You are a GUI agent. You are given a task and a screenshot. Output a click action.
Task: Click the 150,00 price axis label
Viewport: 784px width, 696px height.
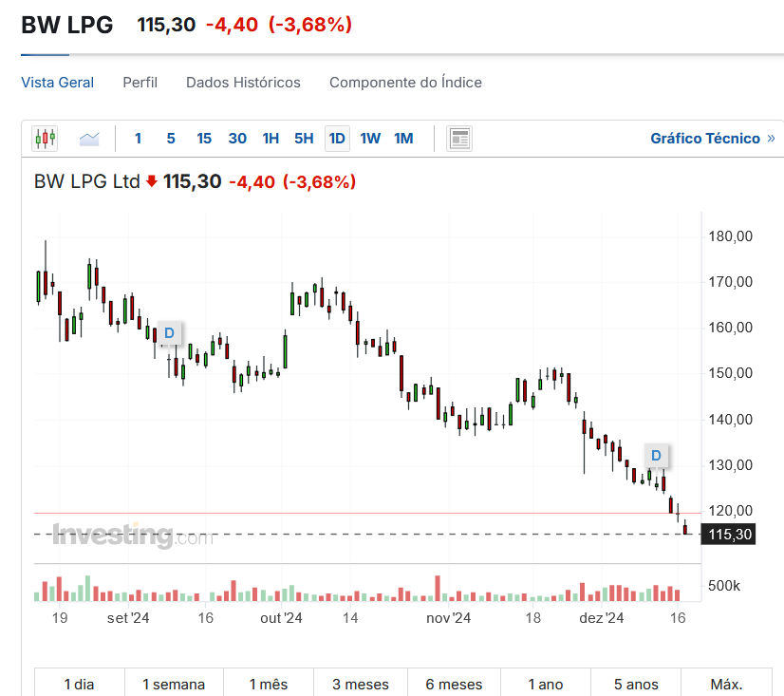pos(731,373)
